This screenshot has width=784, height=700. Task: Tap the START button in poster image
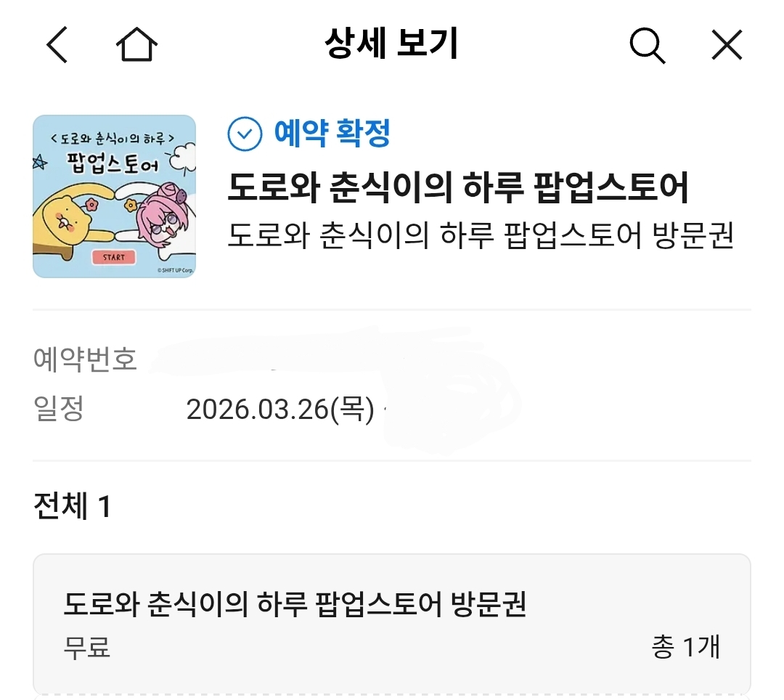coord(114,257)
